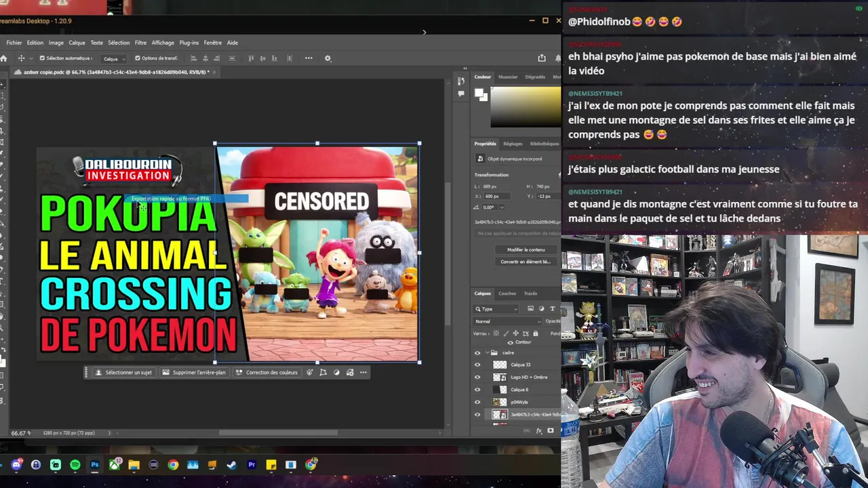868x488 pixels.
Task: Open Spotify from the taskbar
Action: pyautogui.click(x=75, y=465)
